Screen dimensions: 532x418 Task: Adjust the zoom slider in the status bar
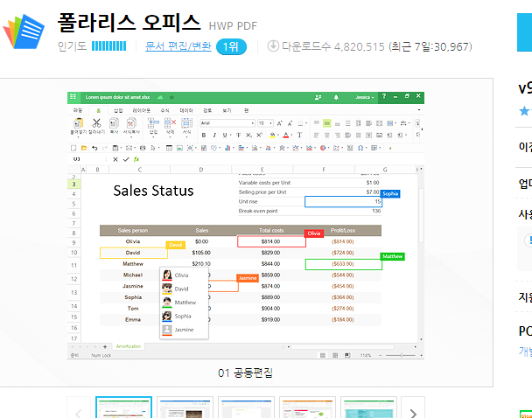point(401,355)
